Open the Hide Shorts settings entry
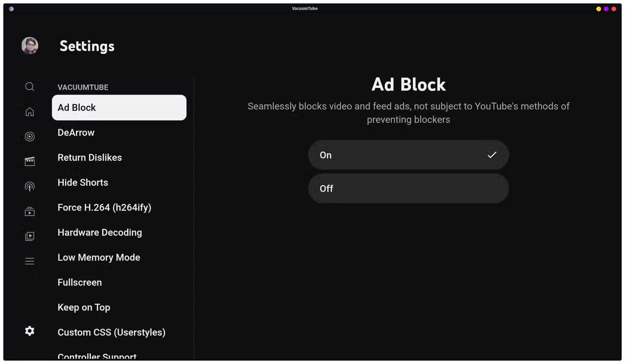The height and width of the screenshot is (364, 625). point(83,182)
